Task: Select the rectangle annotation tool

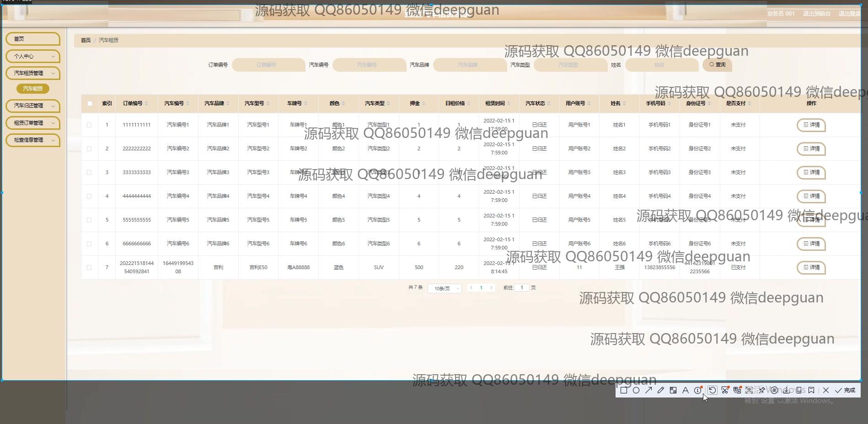Action: pyautogui.click(x=624, y=390)
